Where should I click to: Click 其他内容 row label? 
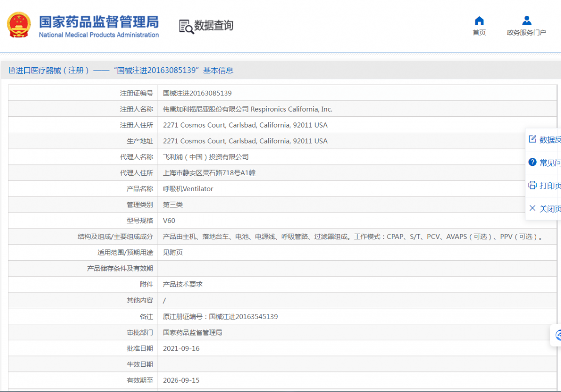pos(140,300)
